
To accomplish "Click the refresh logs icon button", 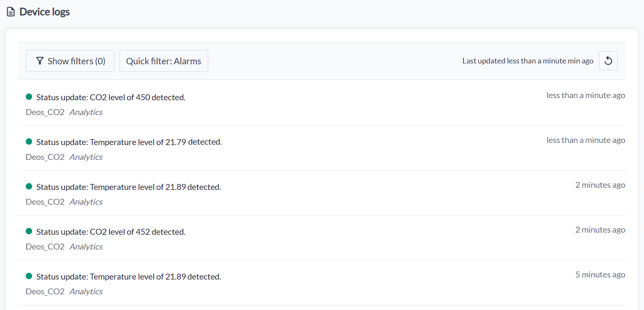I will pyautogui.click(x=608, y=61).
